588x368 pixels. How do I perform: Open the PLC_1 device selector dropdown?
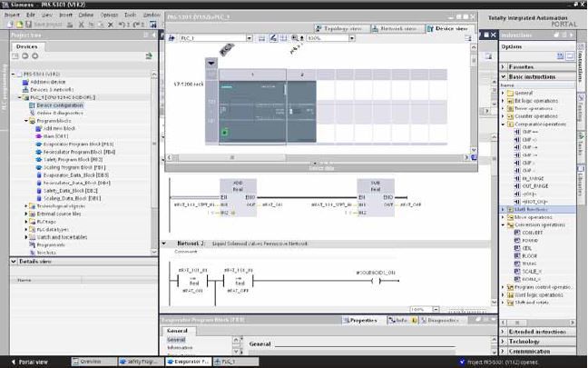[x=249, y=38]
